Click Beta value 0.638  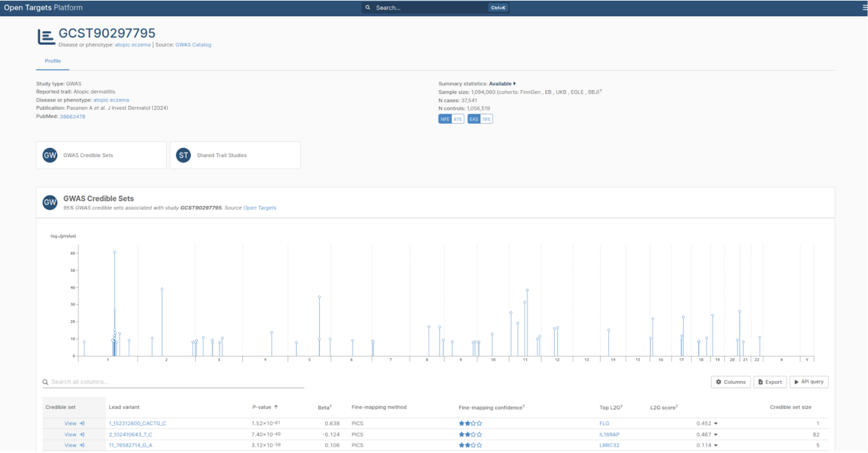pos(332,423)
